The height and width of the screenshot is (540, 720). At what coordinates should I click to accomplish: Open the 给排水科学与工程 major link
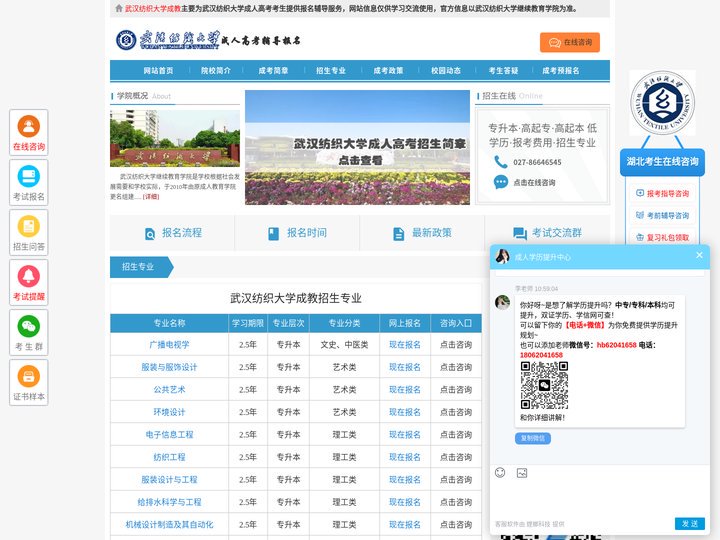pos(169,502)
